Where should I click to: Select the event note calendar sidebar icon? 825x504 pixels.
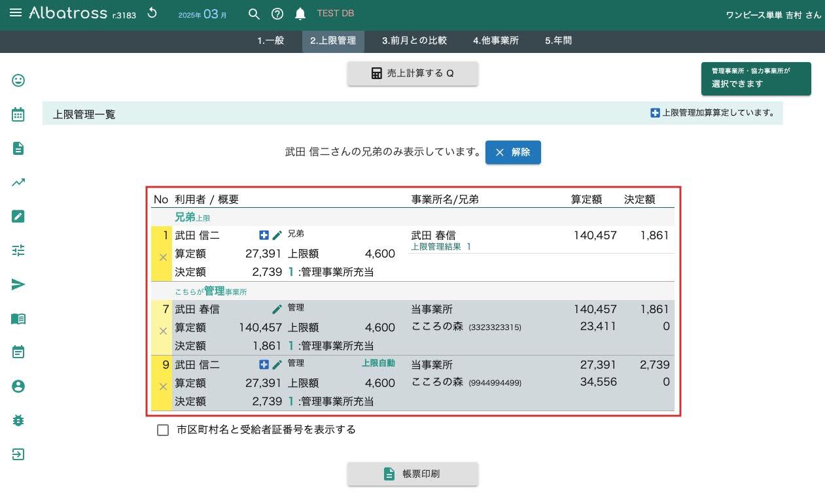(18, 352)
